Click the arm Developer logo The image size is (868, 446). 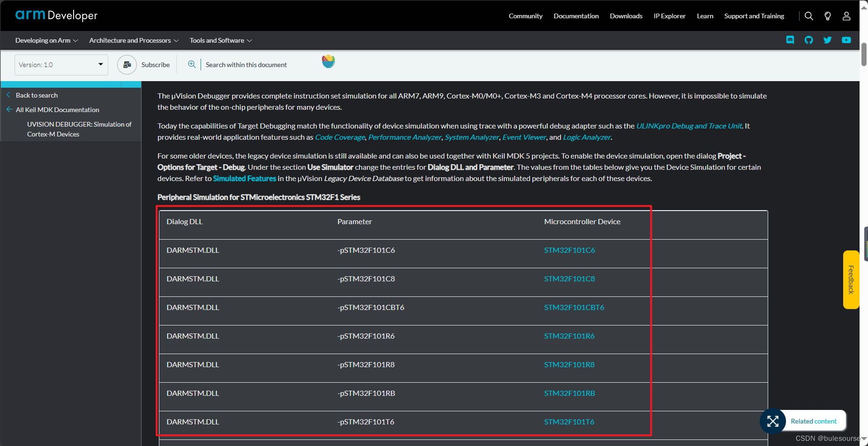(x=56, y=15)
